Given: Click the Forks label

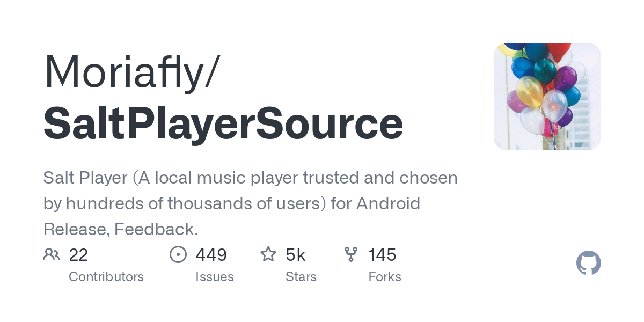Looking at the screenshot, I should click(x=385, y=277).
